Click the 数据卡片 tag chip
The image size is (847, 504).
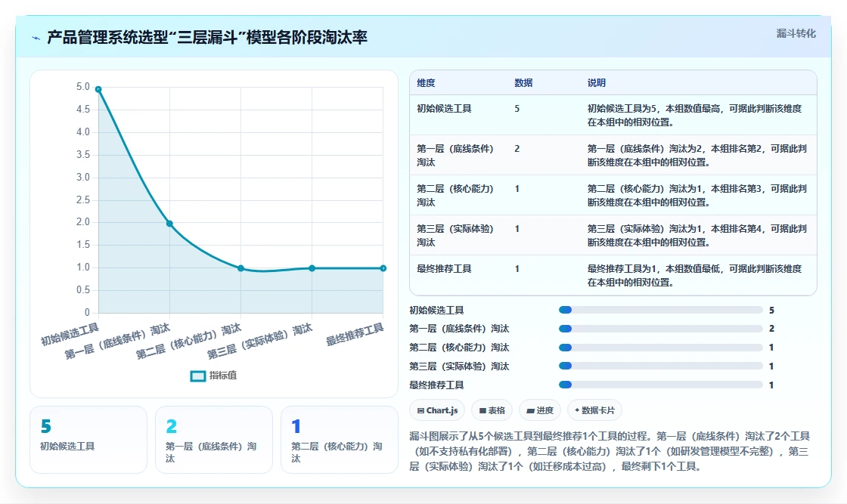coord(594,410)
